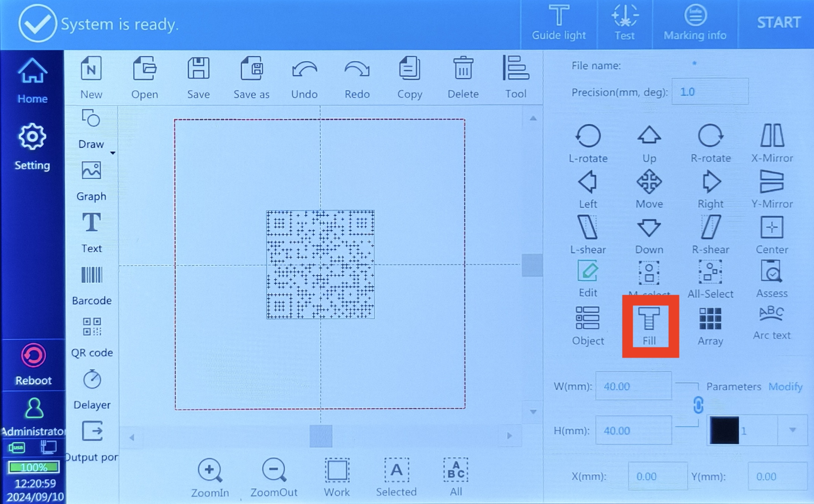
Task: Toggle the Guide light
Action: pyautogui.click(x=559, y=22)
